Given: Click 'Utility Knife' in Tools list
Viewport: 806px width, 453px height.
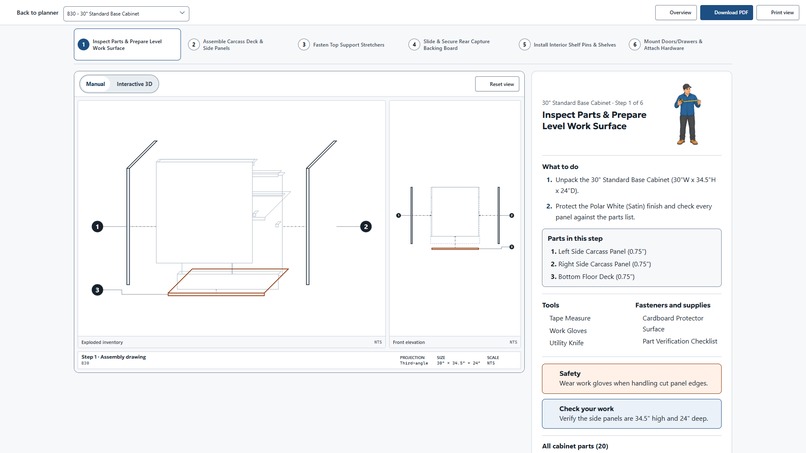Looking at the screenshot, I should pos(566,343).
